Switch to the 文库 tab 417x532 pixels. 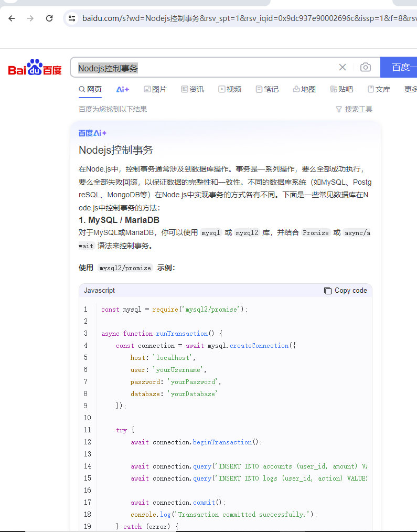point(379,89)
